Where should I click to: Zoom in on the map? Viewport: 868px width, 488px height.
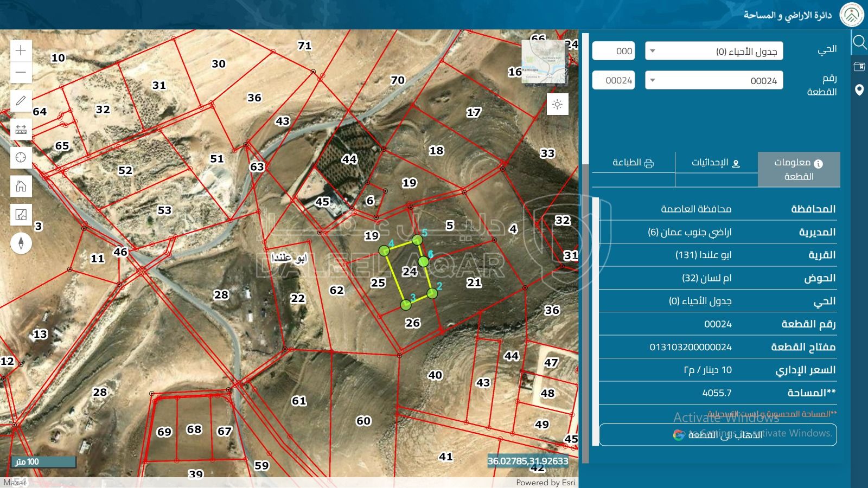[21, 50]
